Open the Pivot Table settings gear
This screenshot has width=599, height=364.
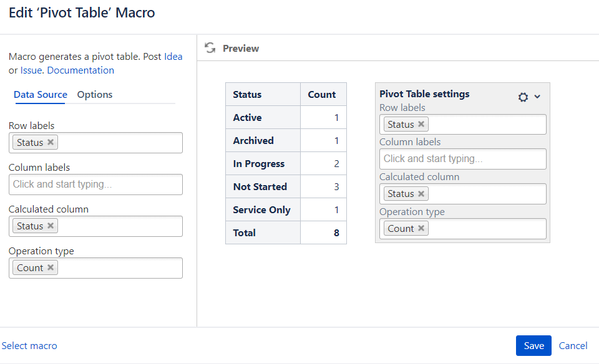tap(523, 97)
